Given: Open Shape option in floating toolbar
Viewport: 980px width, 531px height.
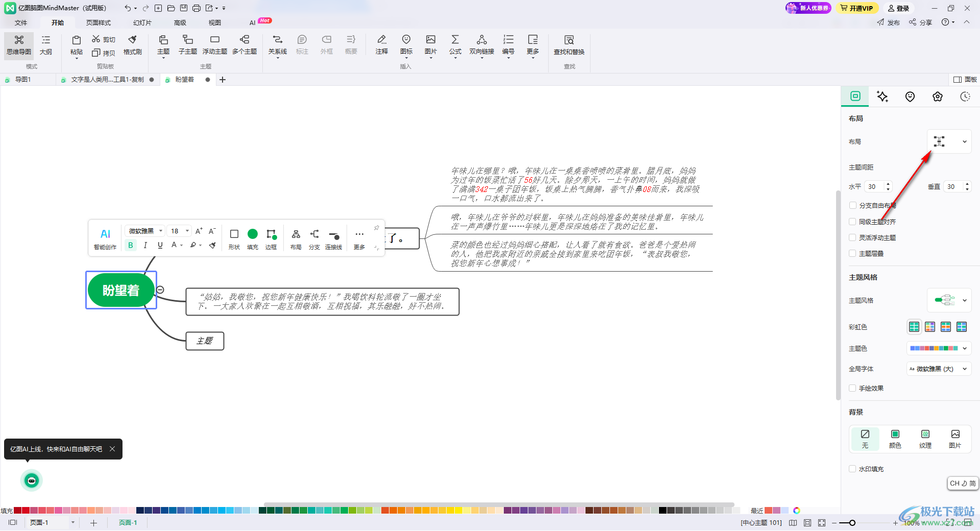Looking at the screenshot, I should click(234, 238).
